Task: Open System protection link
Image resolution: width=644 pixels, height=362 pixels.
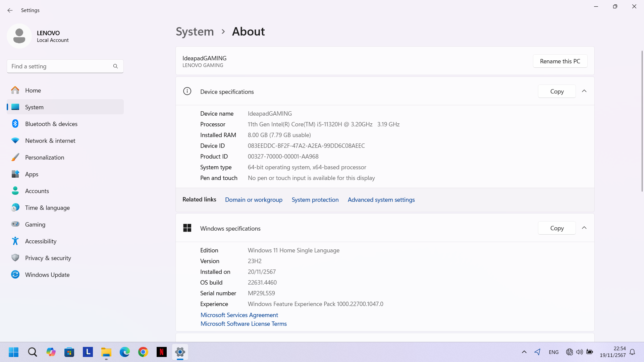Action: [x=315, y=200]
